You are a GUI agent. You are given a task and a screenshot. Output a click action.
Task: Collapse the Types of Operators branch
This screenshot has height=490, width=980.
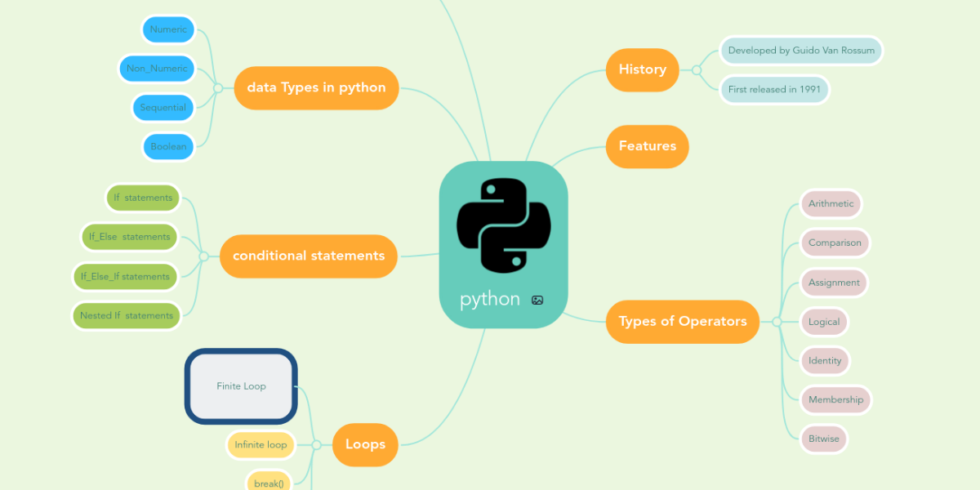[x=777, y=322]
